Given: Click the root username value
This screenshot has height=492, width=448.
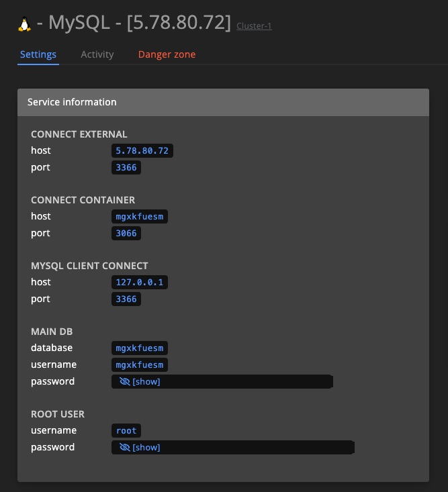Looking at the screenshot, I should click(126, 430).
